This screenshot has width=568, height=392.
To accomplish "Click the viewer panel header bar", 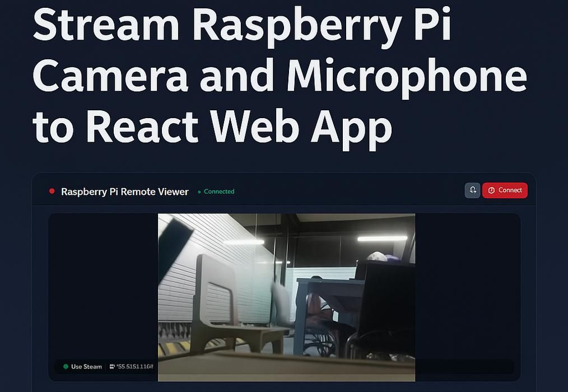I will [336, 190].
